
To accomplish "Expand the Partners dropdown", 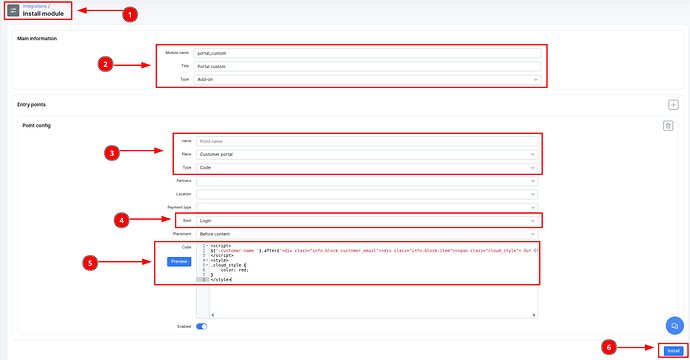I will (367, 181).
